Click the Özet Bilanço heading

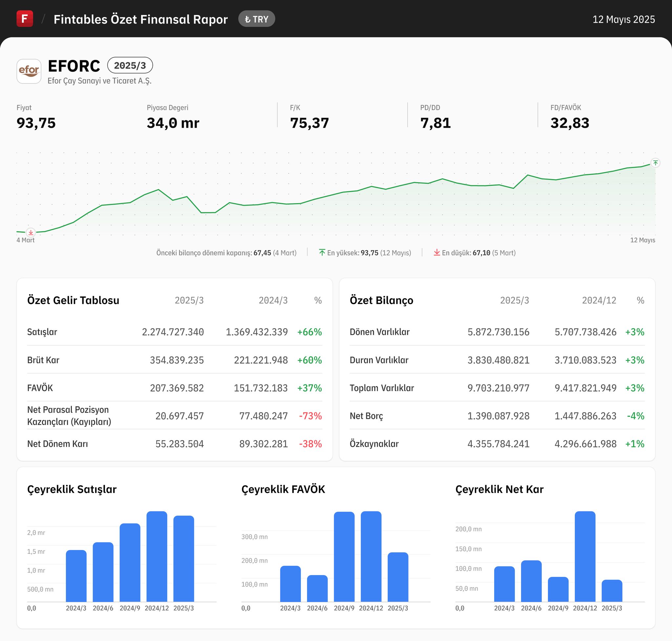point(381,300)
